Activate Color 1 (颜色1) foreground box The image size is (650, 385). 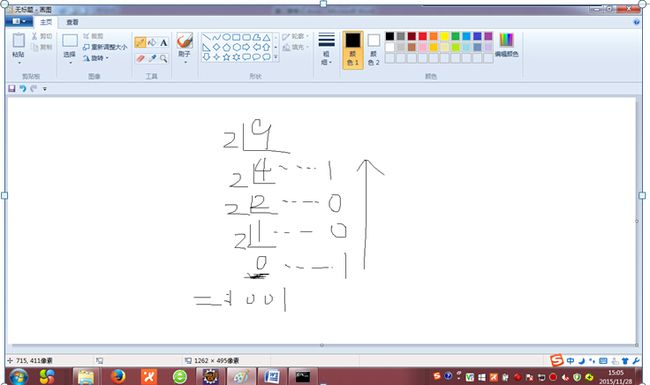click(x=353, y=50)
